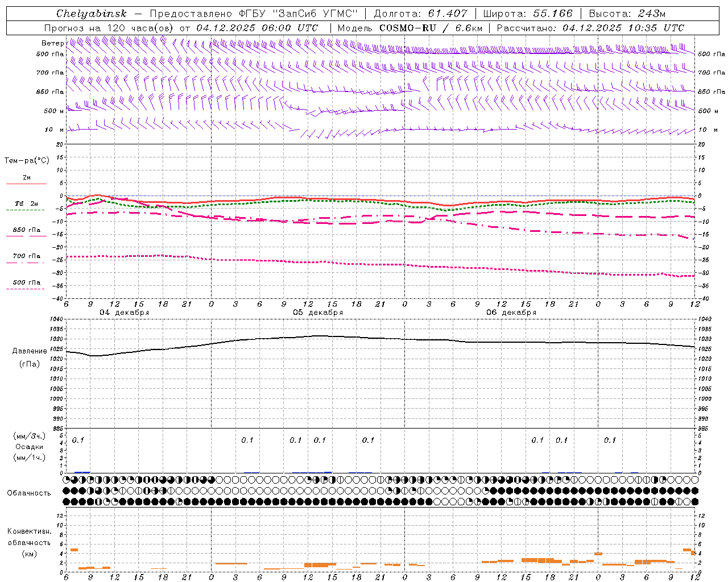
Task: Click the "(мм/1ч.)" precipitation unit label
Action: click(30, 458)
